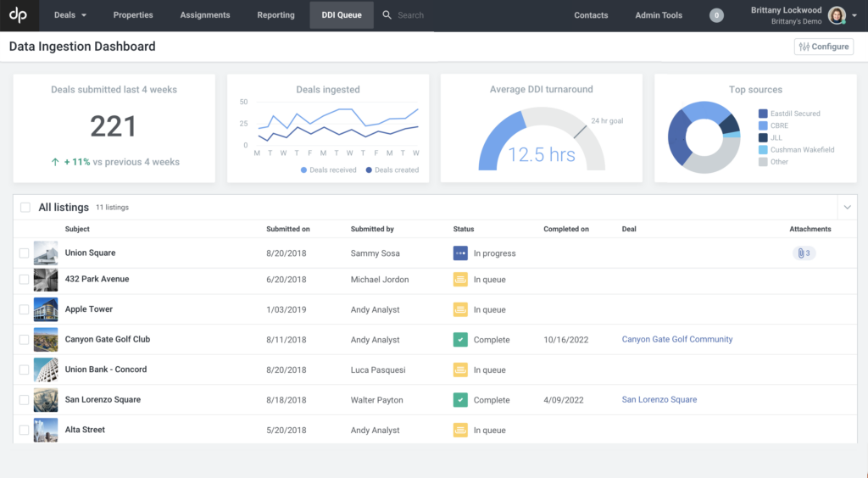
Task: Open the notification counter badge
Action: point(716,15)
